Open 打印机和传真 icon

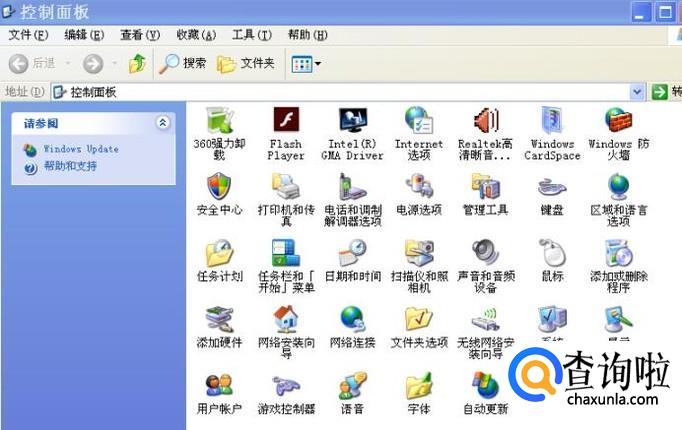pos(286,187)
